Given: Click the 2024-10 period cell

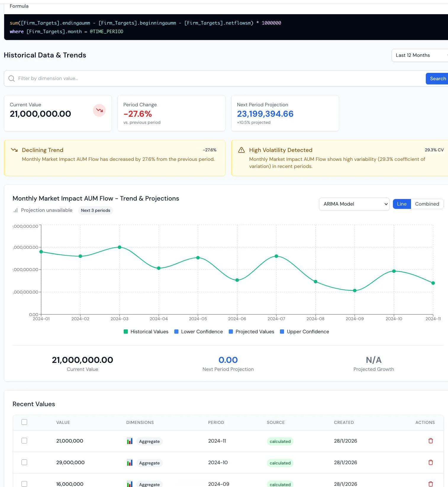Looking at the screenshot, I should [x=218, y=462].
